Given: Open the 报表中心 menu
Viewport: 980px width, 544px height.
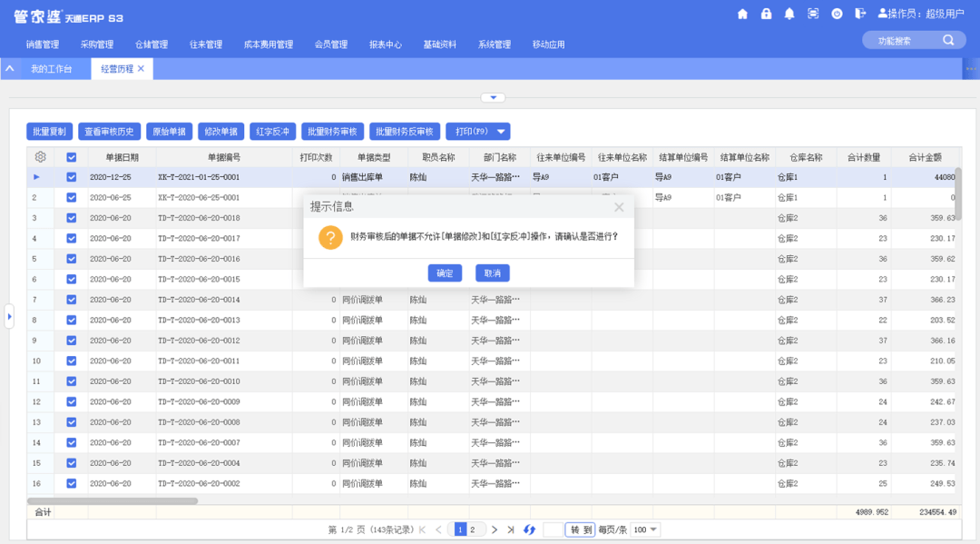Looking at the screenshot, I should point(386,43).
